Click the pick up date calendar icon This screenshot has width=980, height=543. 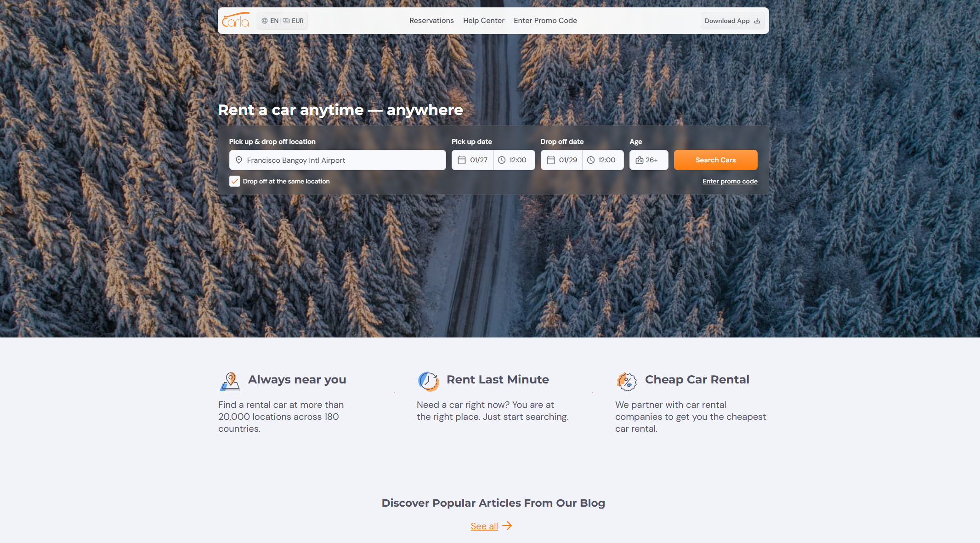462,160
